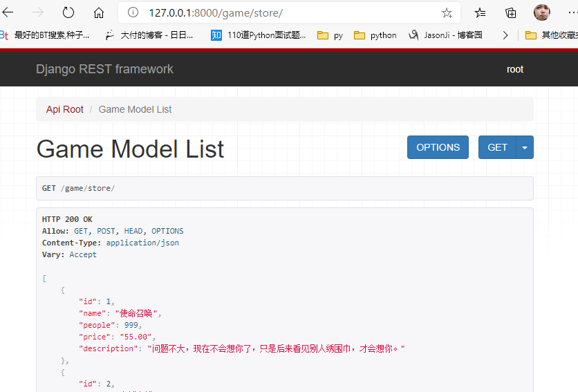Viewport: 578px width, 392px height.
Task: Open the py bookmarks folder
Action: [x=330, y=35]
